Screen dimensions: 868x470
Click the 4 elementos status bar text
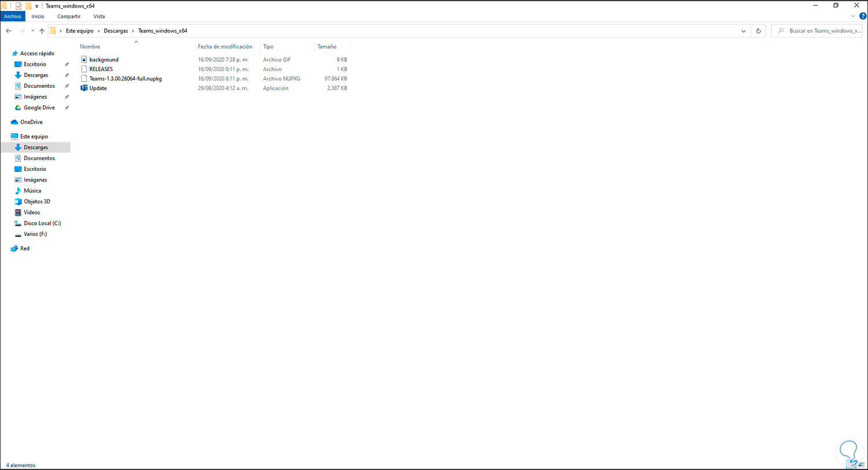tap(21, 465)
